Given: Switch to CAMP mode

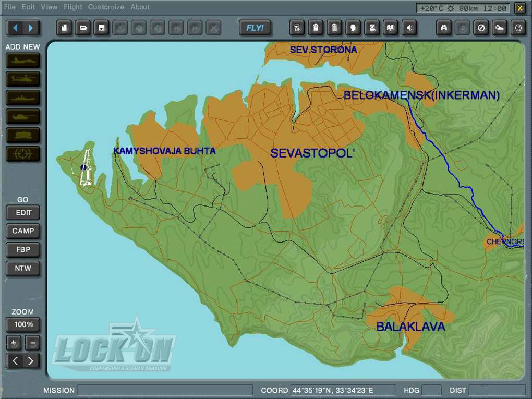Looking at the screenshot, I should (x=23, y=231).
